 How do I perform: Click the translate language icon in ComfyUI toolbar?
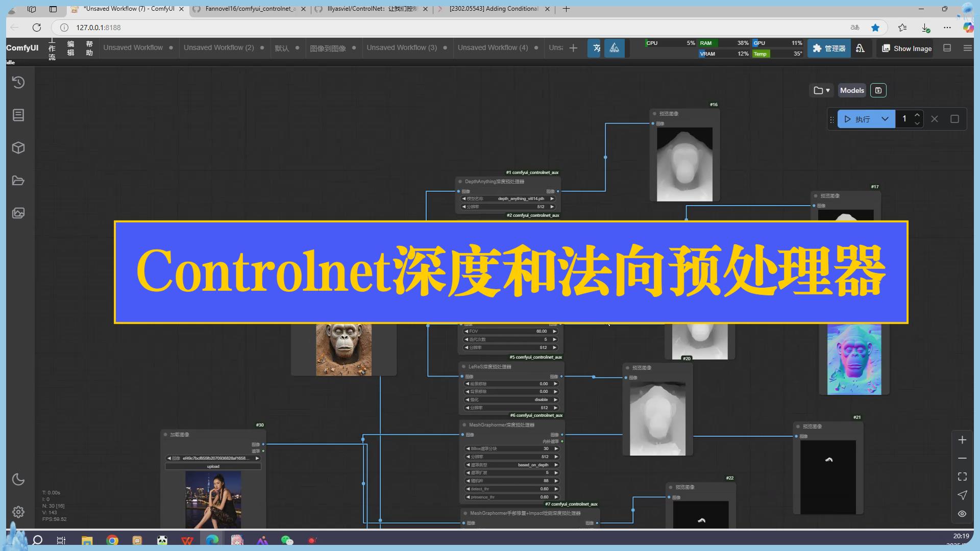pyautogui.click(x=596, y=48)
